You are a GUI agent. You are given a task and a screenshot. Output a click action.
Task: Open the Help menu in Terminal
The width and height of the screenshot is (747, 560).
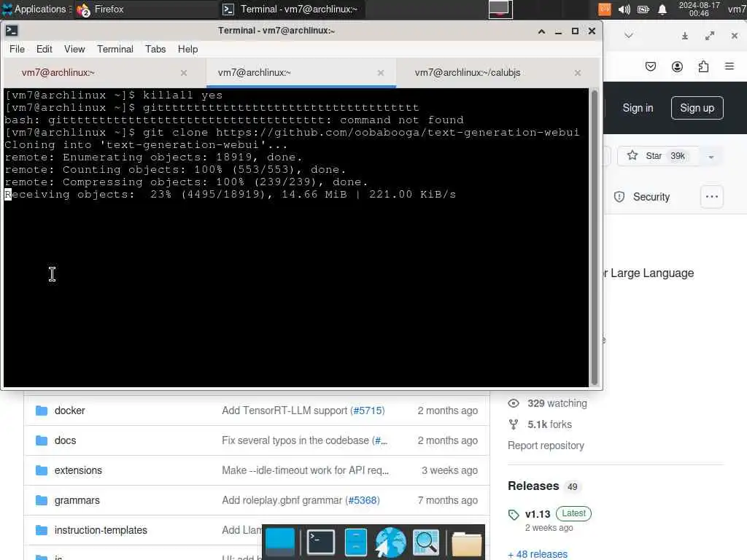click(187, 49)
